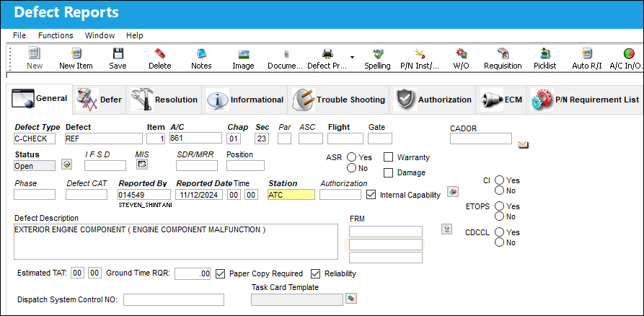Select Yes for ETOPS

pos(500,206)
